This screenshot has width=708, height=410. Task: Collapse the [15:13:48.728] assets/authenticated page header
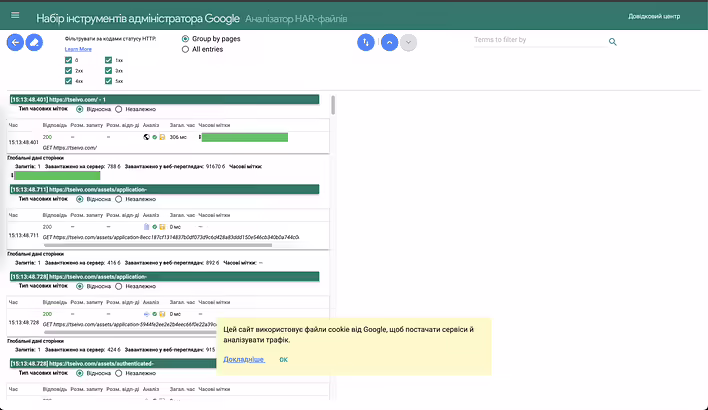(x=113, y=363)
